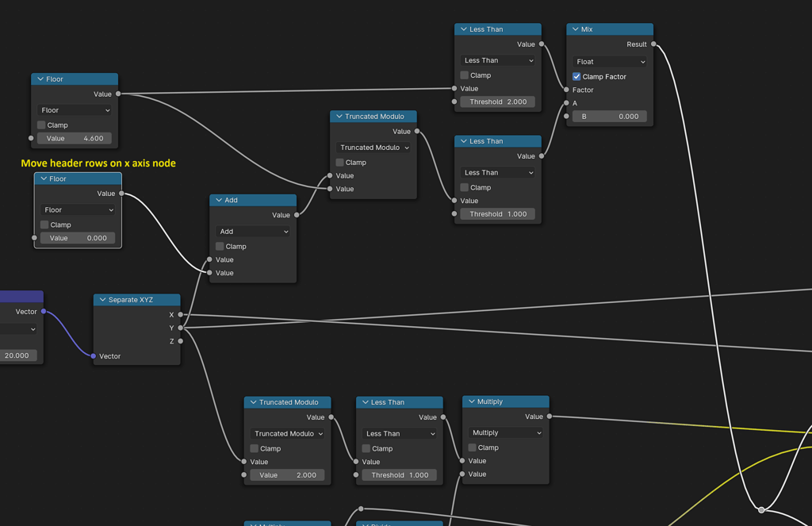Image resolution: width=812 pixels, height=526 pixels.
Task: Collapse the Separate XYZ node header
Action: (x=102, y=299)
